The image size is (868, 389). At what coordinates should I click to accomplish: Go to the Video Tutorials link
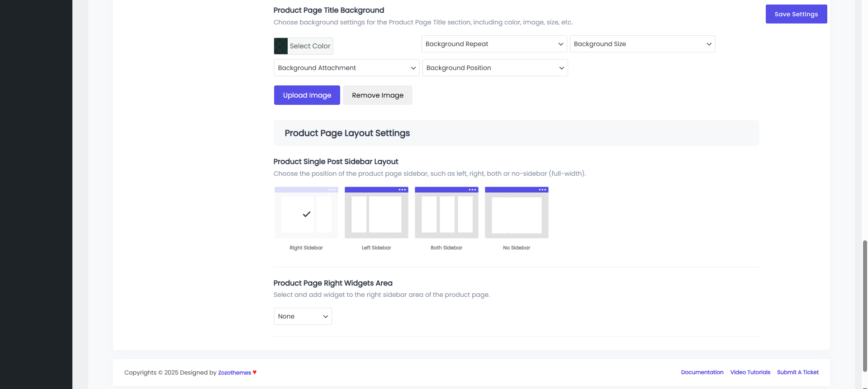click(750, 372)
